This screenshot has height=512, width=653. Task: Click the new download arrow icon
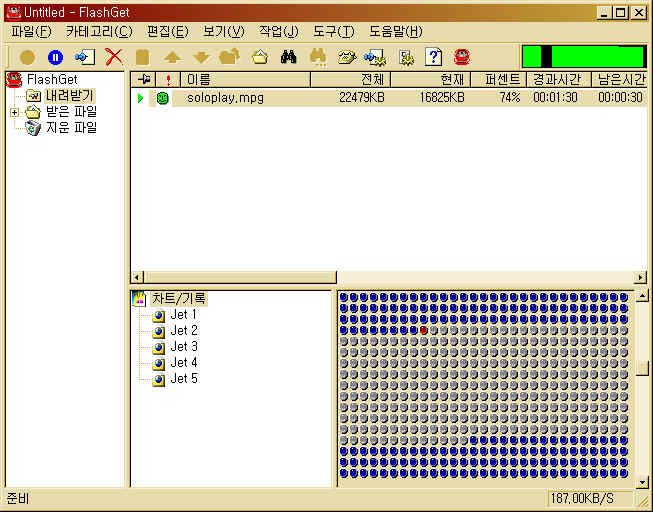tap(85, 57)
